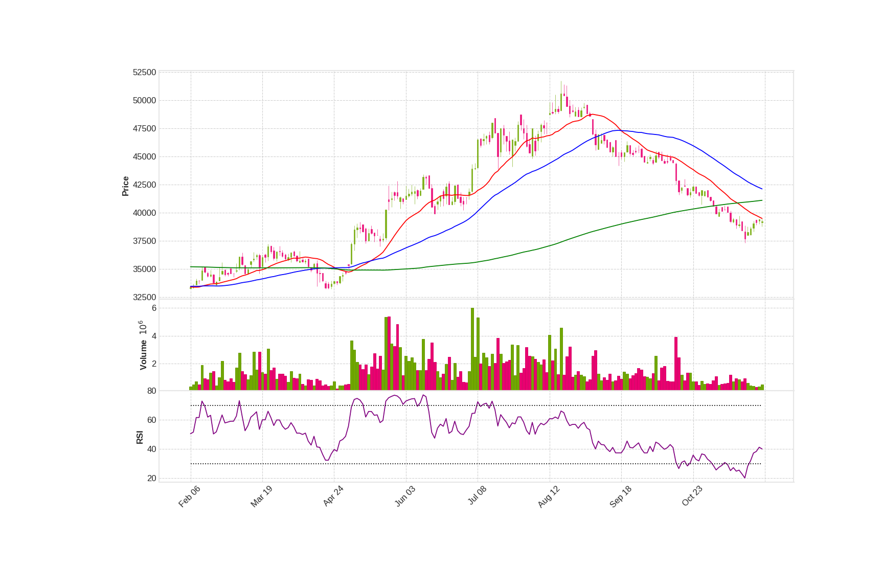The height and width of the screenshot is (588, 882).
Task: Click the 50000 price tick label
Action: [145, 101]
